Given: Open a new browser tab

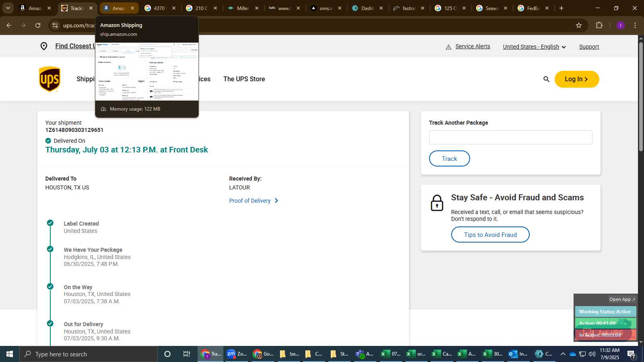Looking at the screenshot, I should coord(561,8).
